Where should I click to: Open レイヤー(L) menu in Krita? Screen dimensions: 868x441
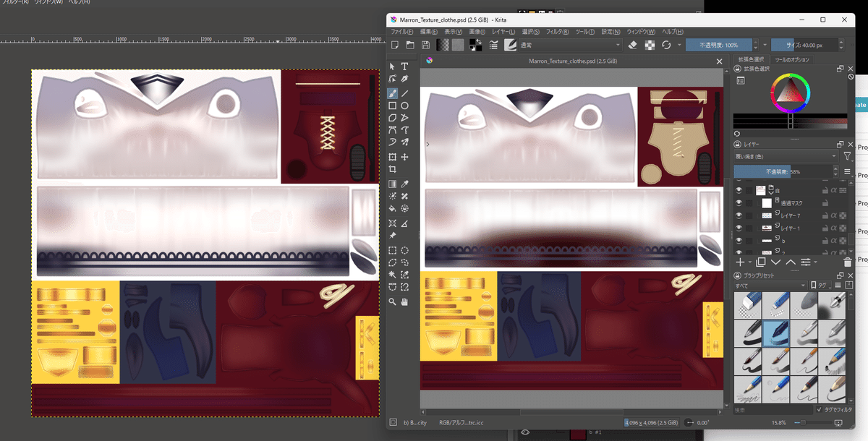click(503, 32)
